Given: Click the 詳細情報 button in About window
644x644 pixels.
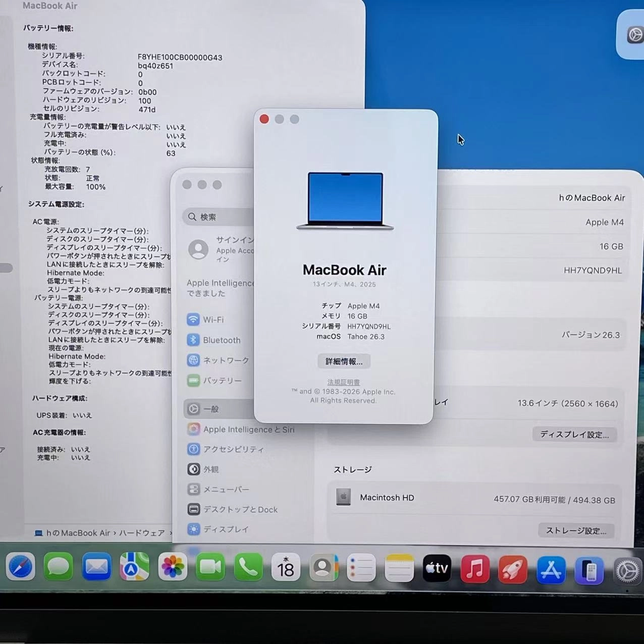Looking at the screenshot, I should tap(344, 361).
